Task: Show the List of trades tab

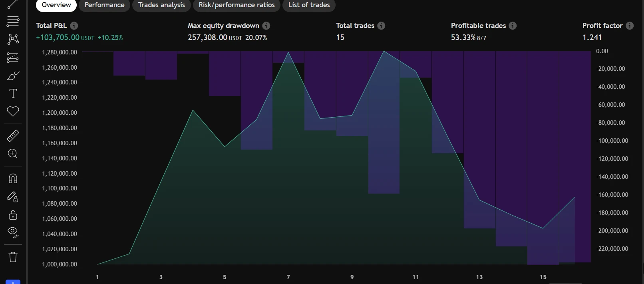Action: 309,5
